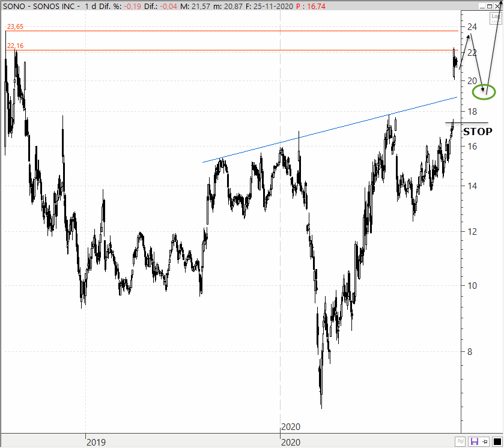Click the 2019 label on time axis
Screen dimensions: 504x448
96,442
